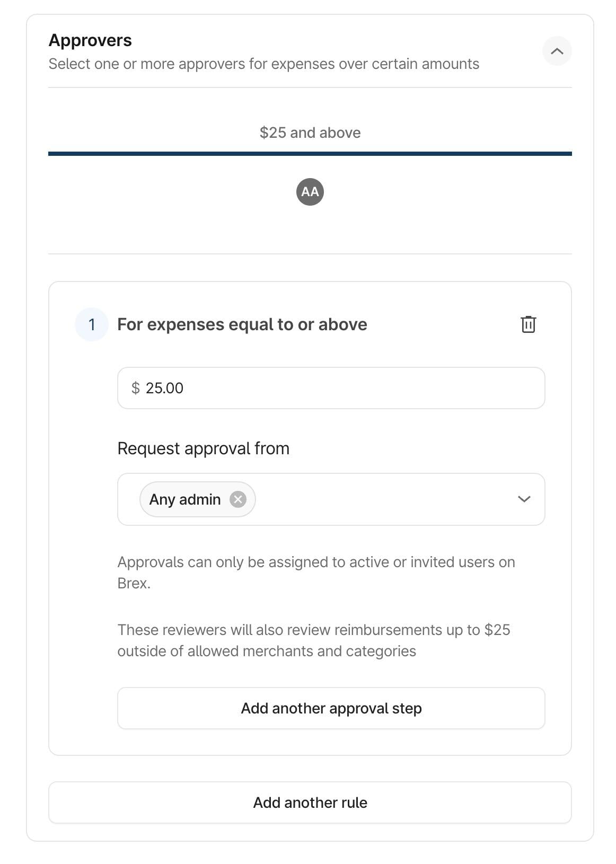Viewport: 616px width, 864px height.
Task: Click the Approvers section heading
Action: point(90,40)
